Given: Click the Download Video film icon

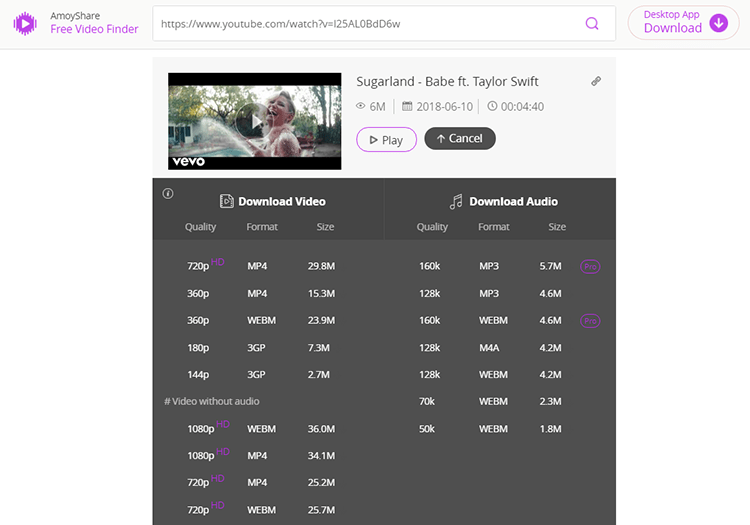Looking at the screenshot, I should pos(227,201).
